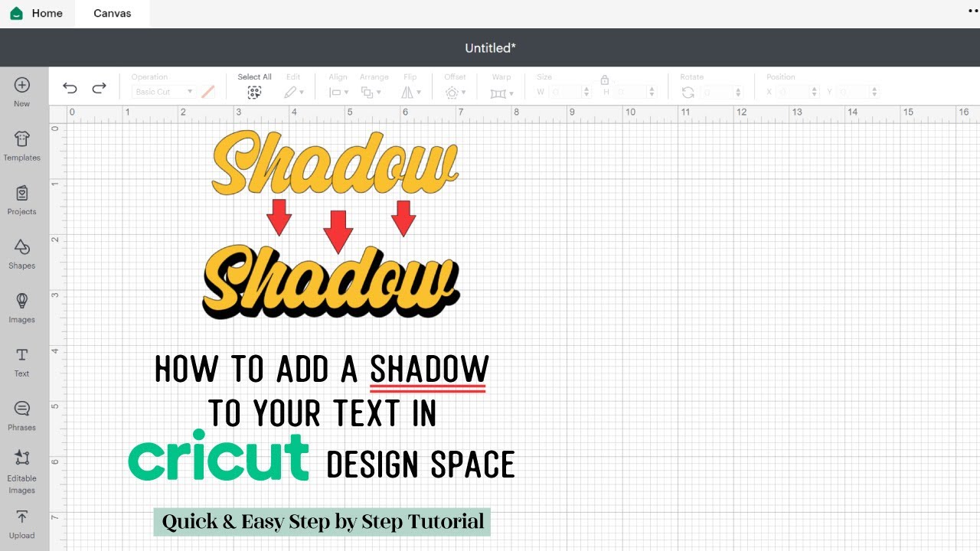Viewport: 980px width, 551px height.
Task: Open the three-dot menu at top right
Action: click(x=972, y=11)
